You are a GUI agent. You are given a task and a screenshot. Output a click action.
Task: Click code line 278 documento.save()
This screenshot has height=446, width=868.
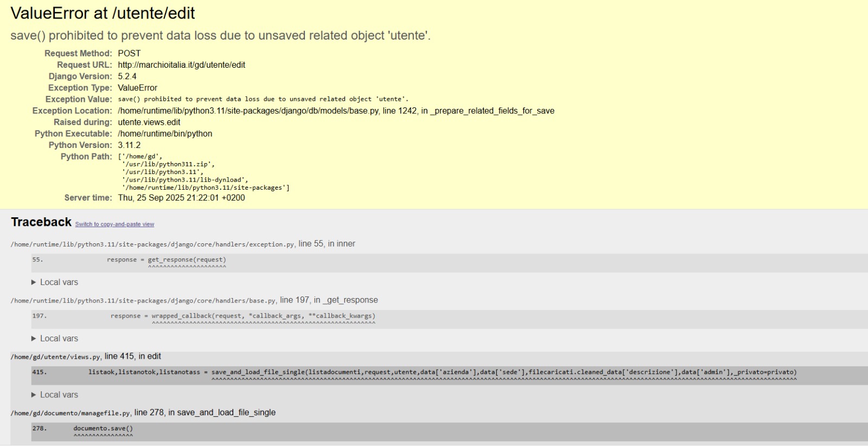pos(103,429)
